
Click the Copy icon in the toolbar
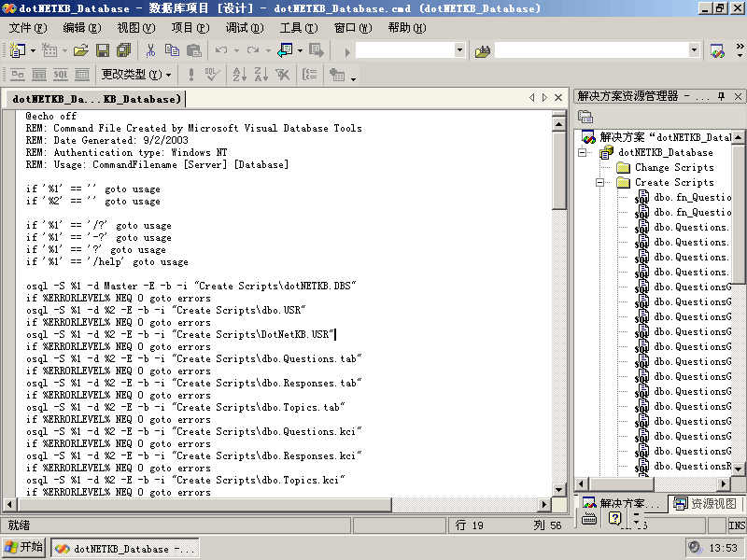click(172, 50)
